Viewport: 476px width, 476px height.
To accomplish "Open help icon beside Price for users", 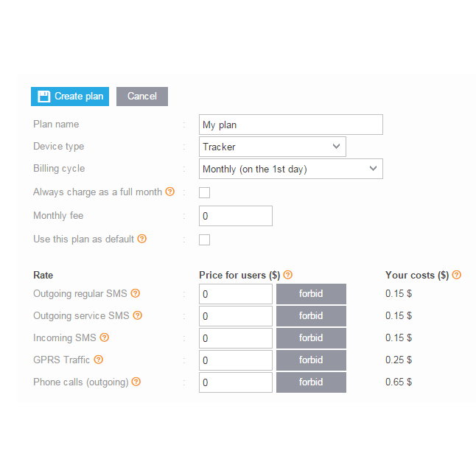I will tap(288, 275).
